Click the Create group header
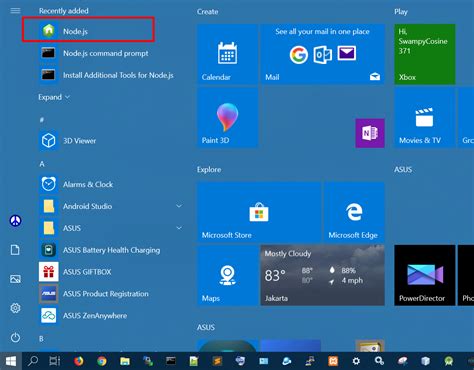Image resolution: width=474 pixels, height=370 pixels. coord(207,12)
